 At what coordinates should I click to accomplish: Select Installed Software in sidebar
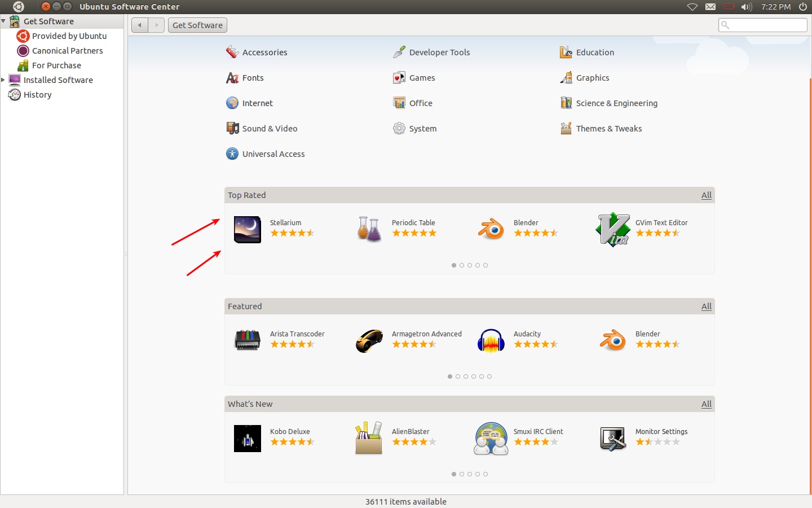[x=58, y=80]
